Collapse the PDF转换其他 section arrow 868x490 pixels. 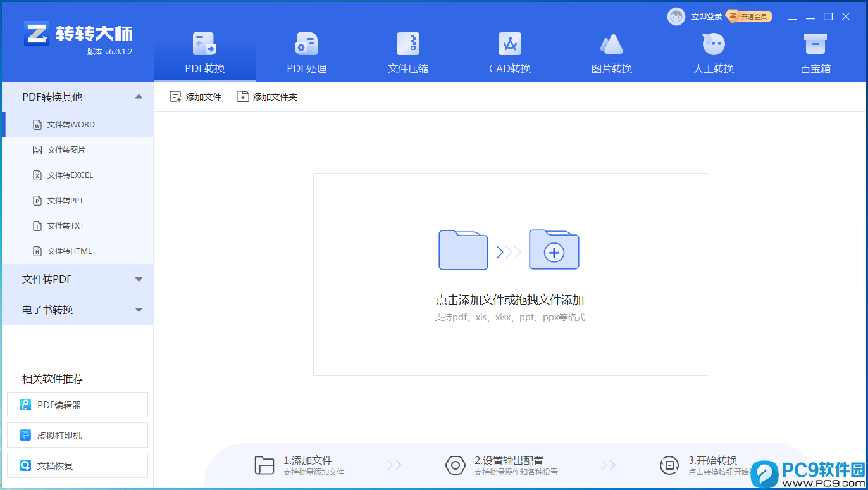(139, 97)
